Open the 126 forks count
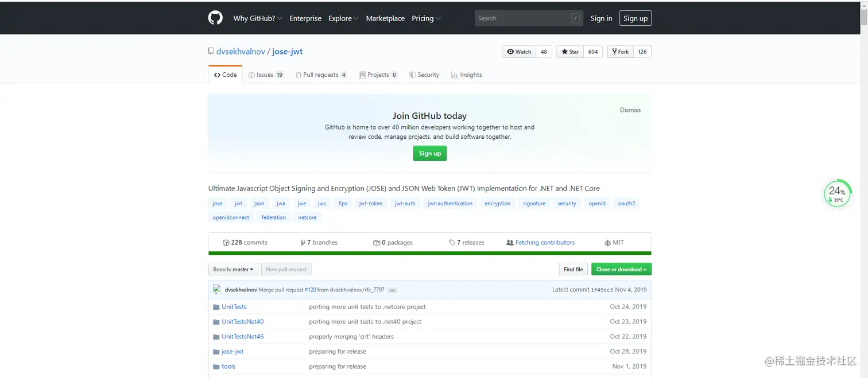This screenshot has height=378, width=868. (642, 52)
